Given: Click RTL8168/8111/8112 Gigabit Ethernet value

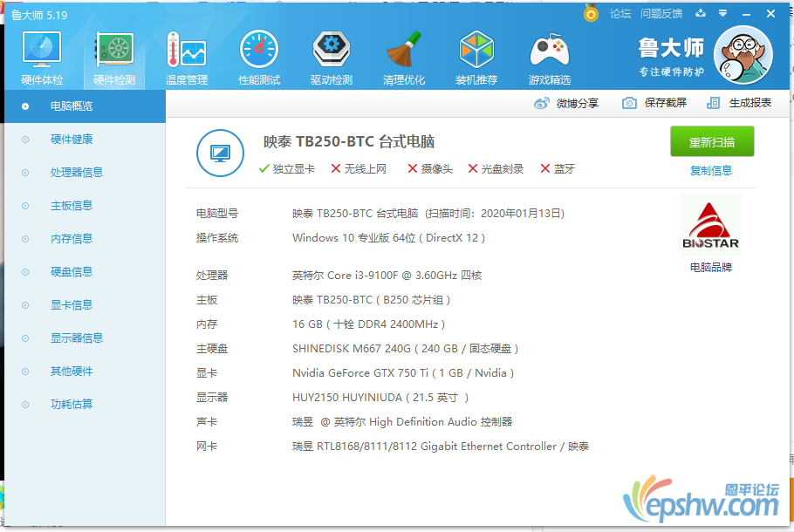Looking at the screenshot, I should tap(441, 447).
